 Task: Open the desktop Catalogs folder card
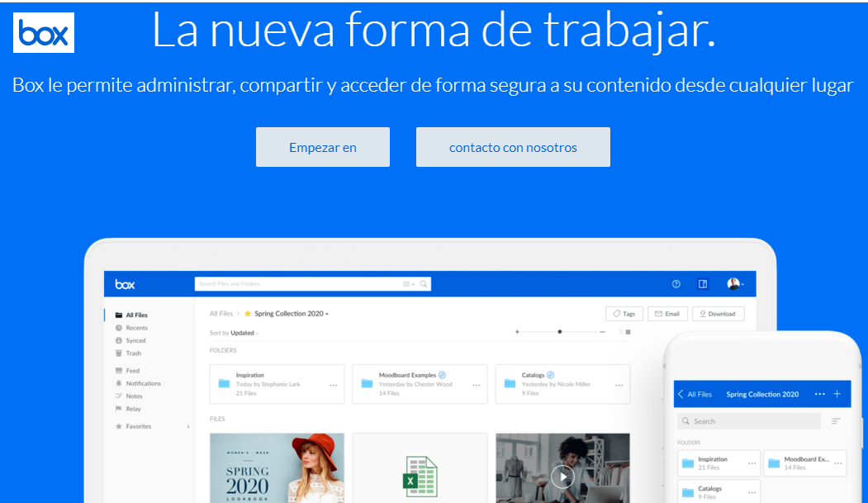[562, 384]
